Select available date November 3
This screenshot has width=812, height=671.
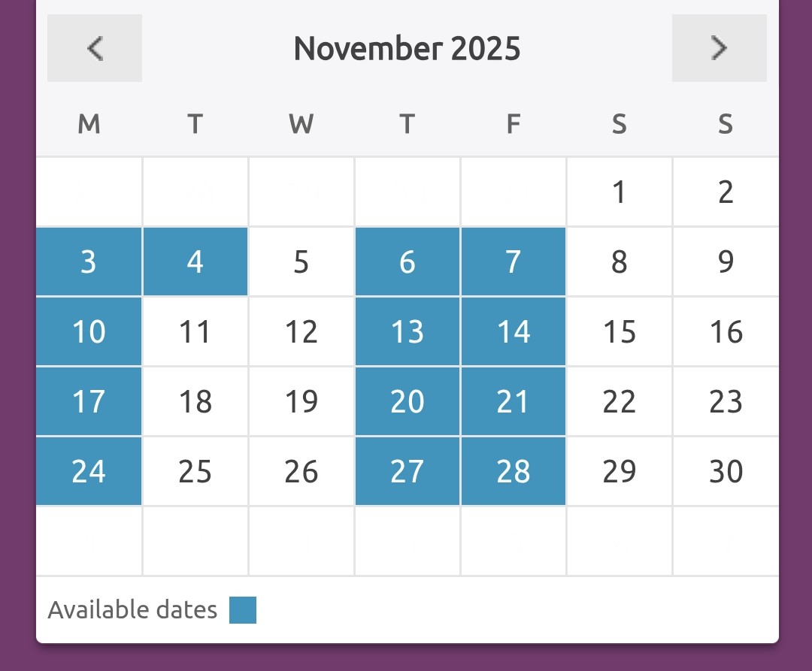pyautogui.click(x=89, y=261)
